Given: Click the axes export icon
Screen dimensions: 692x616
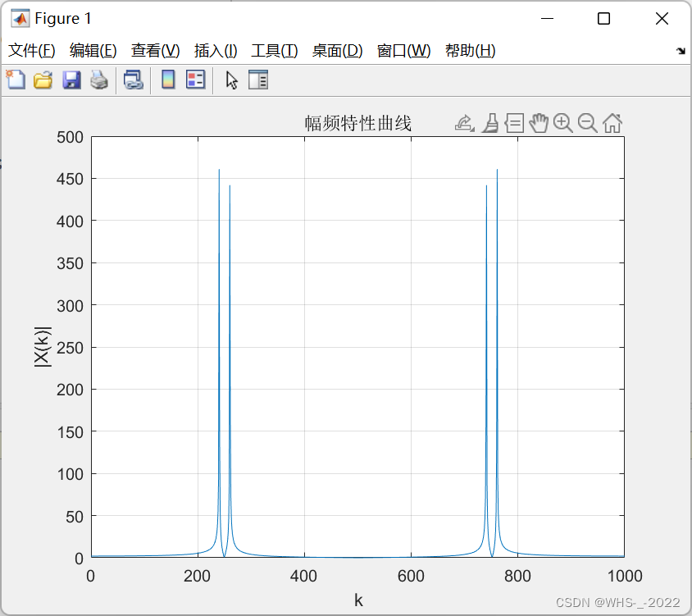Looking at the screenshot, I should coord(465,123).
